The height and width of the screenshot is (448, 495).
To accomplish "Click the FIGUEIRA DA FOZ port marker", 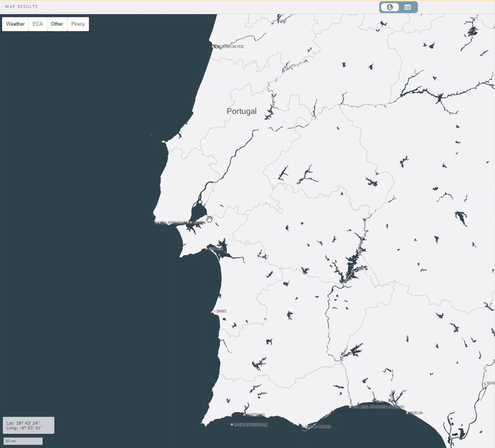I will pos(213,47).
